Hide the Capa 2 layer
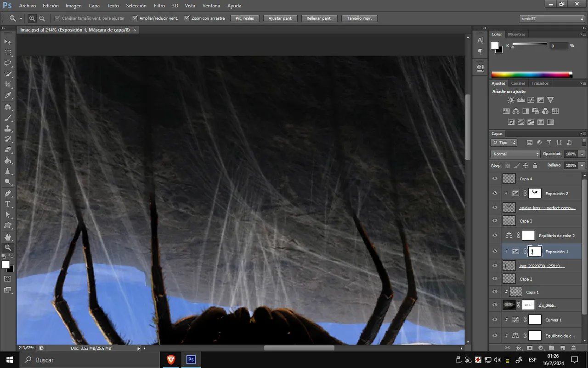The width and height of the screenshot is (588, 368). click(x=495, y=279)
